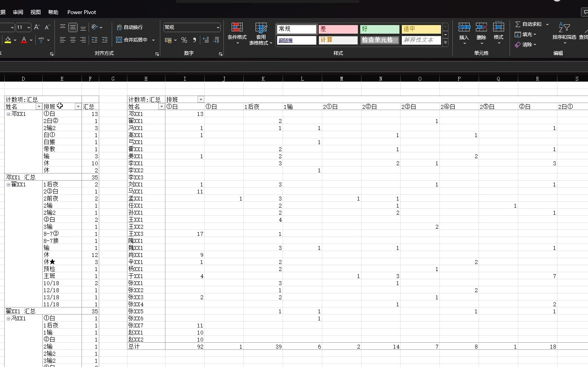Click 合并后居中 merge and center
The width and height of the screenshot is (588, 367).
tap(132, 40)
